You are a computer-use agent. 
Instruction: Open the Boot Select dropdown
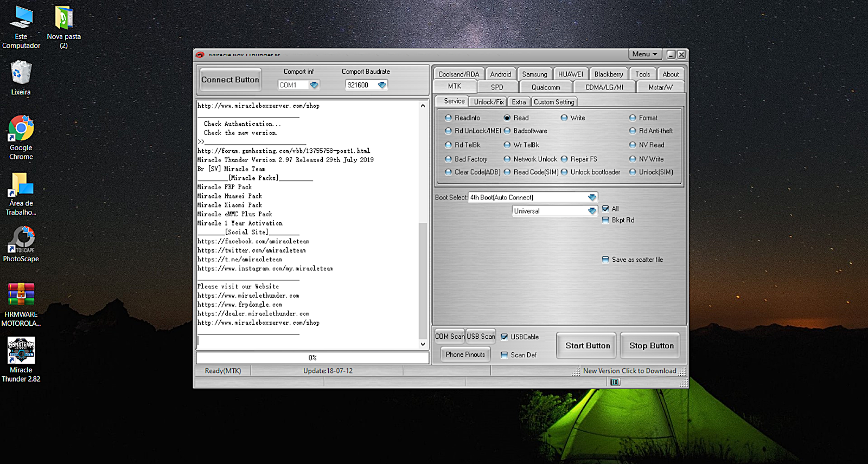pyautogui.click(x=592, y=197)
